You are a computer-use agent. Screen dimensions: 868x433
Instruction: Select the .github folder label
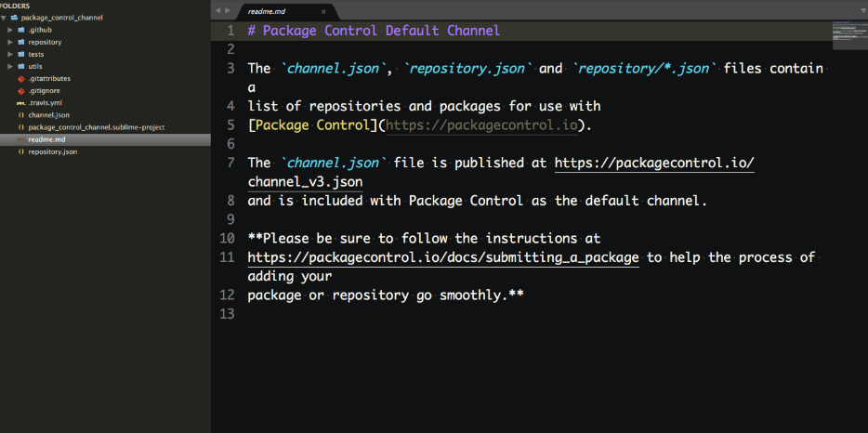click(x=40, y=30)
